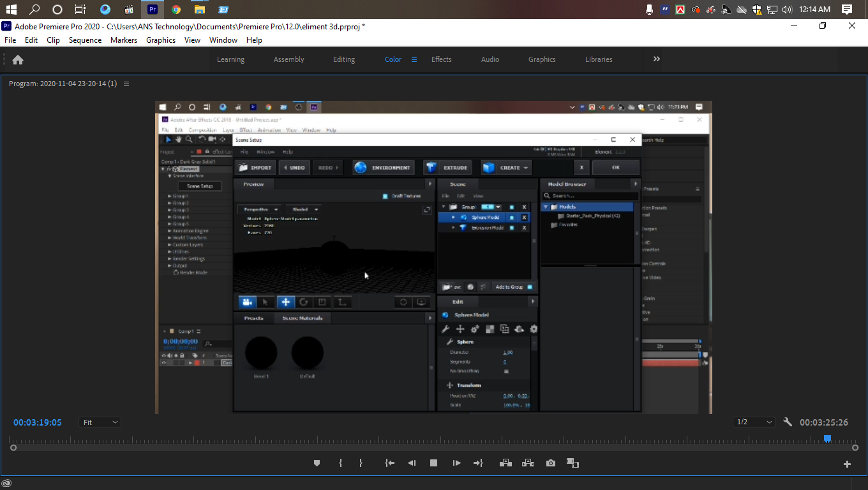Open Task View on the taskbar
This screenshot has width=868, height=490.
tap(80, 10)
